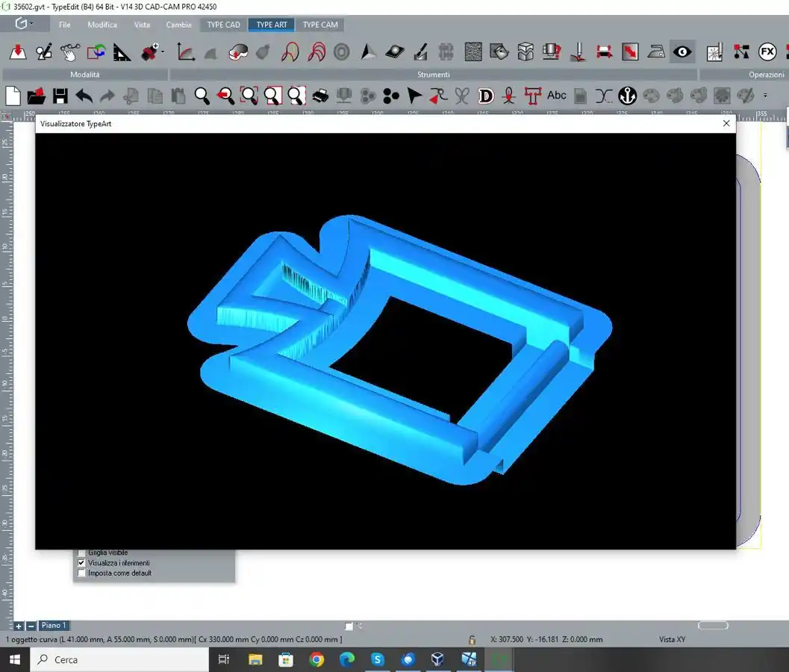Open the File menu
This screenshot has height=672, width=789.
point(64,25)
